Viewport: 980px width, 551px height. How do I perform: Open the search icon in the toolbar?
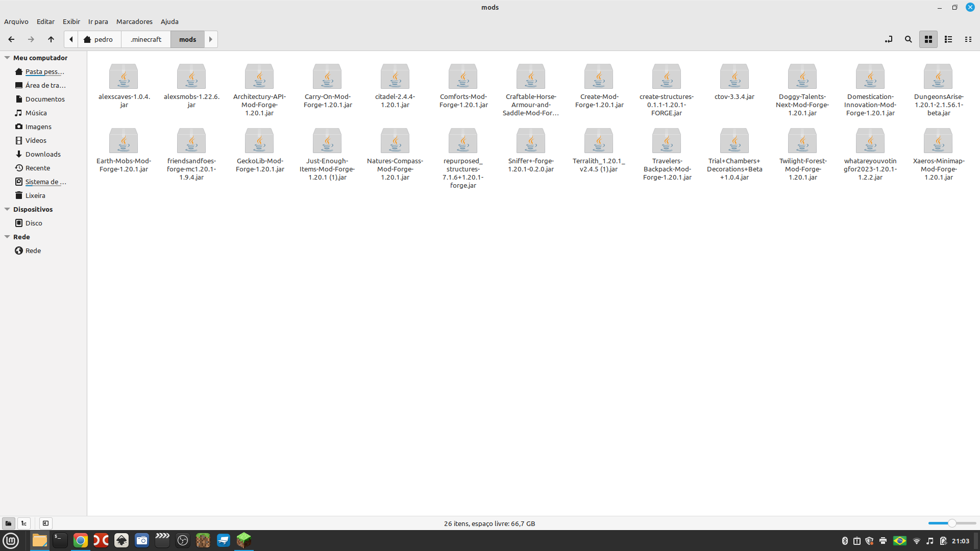click(x=908, y=39)
